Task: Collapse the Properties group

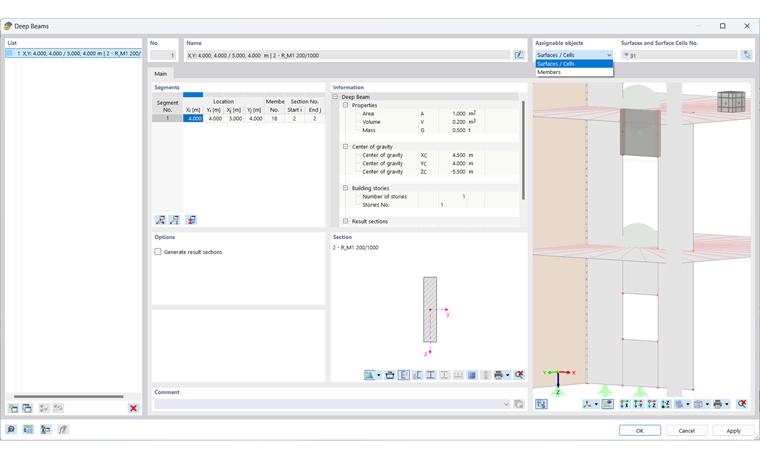Action: pyautogui.click(x=346, y=105)
